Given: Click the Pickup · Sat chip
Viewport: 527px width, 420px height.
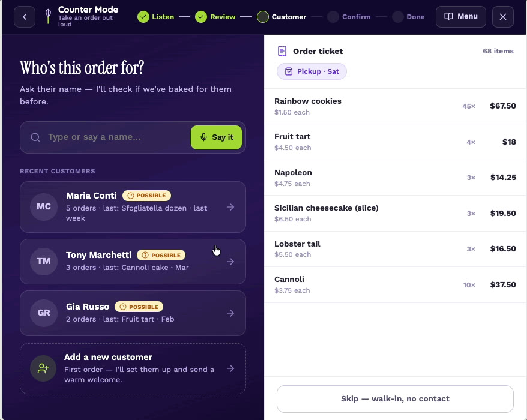Looking at the screenshot, I should pyautogui.click(x=312, y=71).
